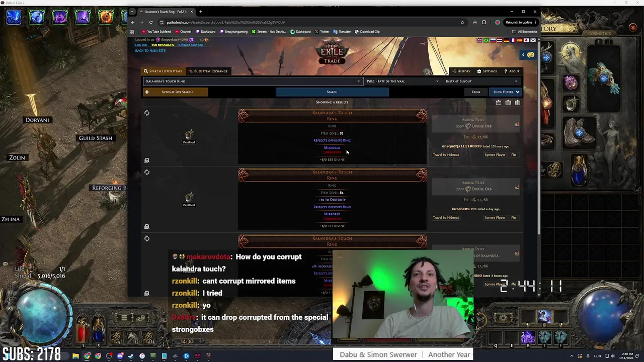Open Chrome from the Windows taskbar
This screenshot has width=644, height=362.
[87, 356]
